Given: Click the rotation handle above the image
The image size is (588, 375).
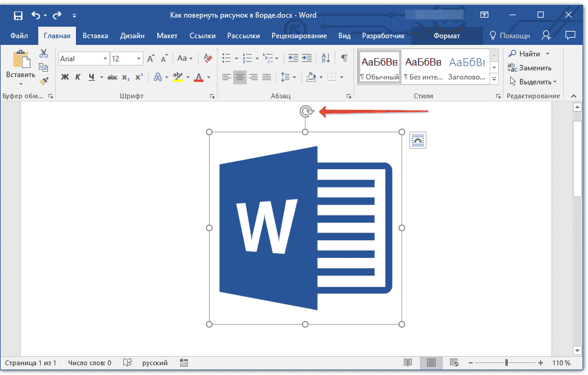Looking at the screenshot, I should pyautogui.click(x=306, y=111).
